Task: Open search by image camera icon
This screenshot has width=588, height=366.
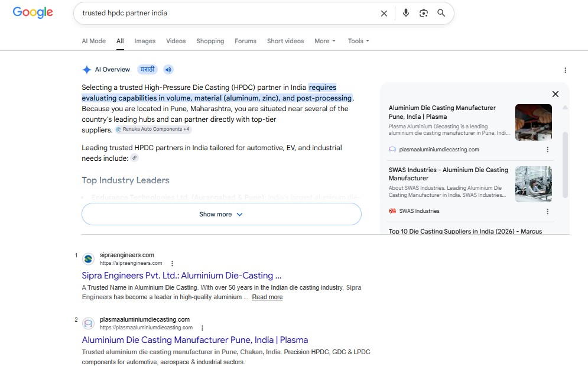Action: point(423,13)
